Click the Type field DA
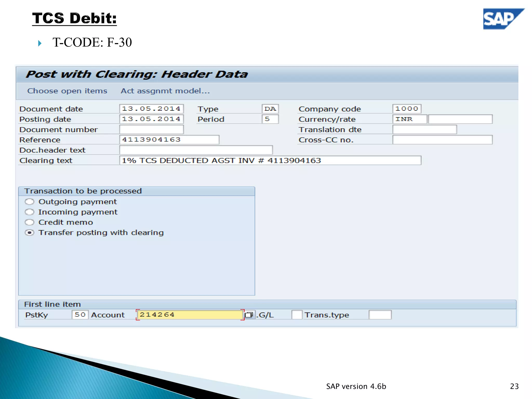Screen dimensions: 532x399 tap(270, 109)
